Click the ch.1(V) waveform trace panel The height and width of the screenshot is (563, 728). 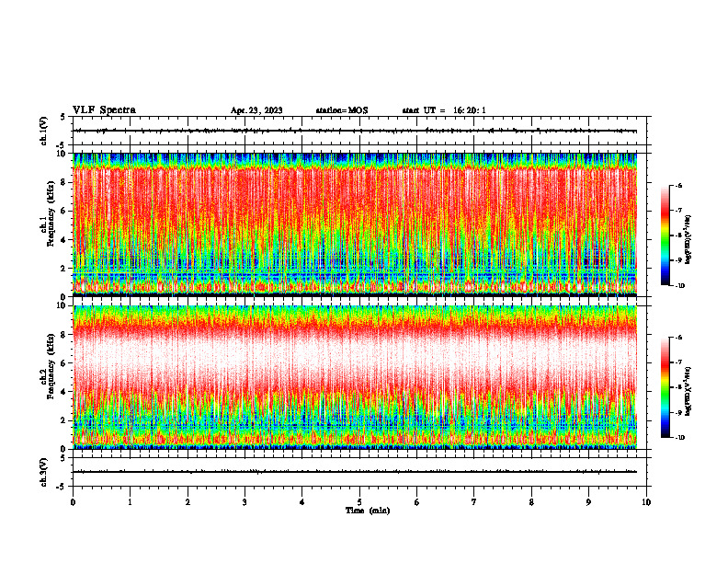coord(361,131)
